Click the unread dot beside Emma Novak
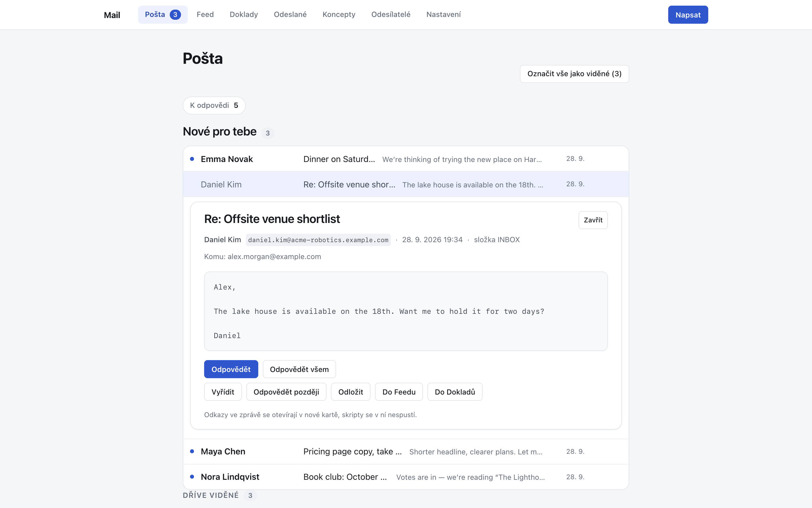This screenshot has width=812, height=508. tap(192, 159)
